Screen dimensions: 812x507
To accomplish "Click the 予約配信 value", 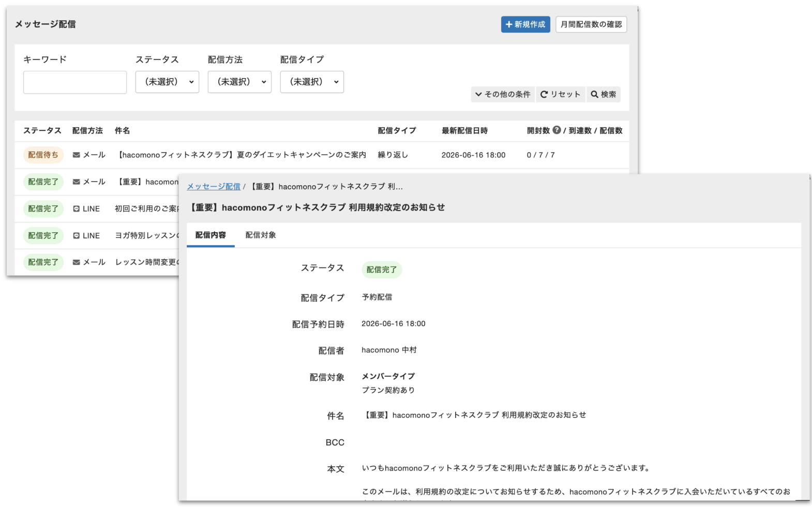I will pos(377,297).
